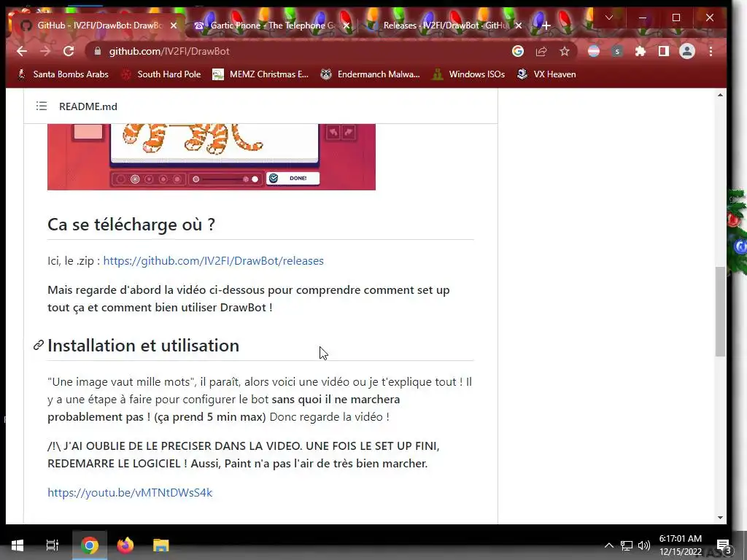This screenshot has height=560, width=747.
Task: Open the volume tray icon
Action: (x=644, y=545)
